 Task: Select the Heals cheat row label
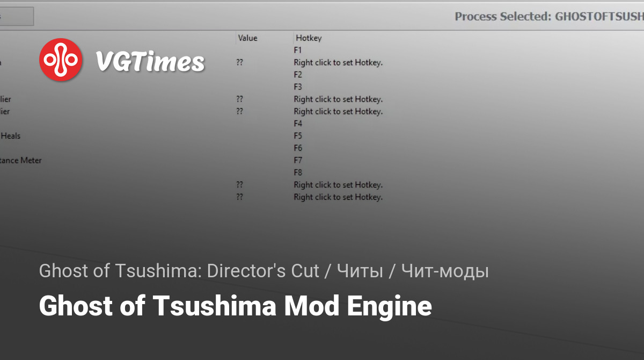[10, 136]
